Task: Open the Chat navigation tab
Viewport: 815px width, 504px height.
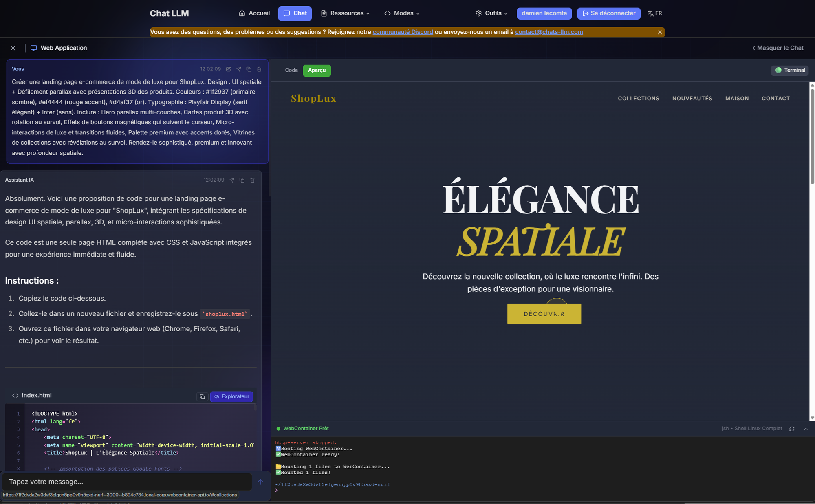Action: (x=295, y=13)
